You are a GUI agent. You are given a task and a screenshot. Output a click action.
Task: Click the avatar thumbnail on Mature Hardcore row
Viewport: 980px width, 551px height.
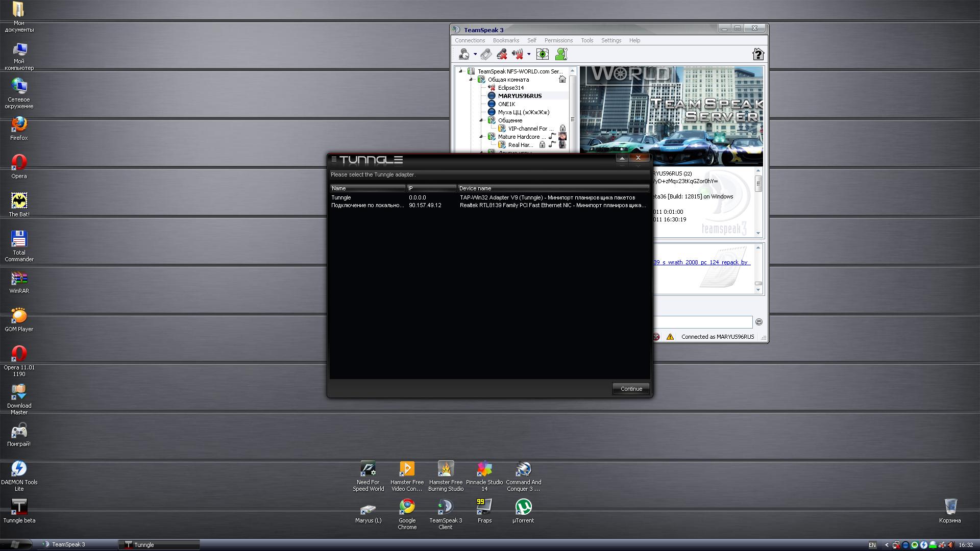click(562, 137)
